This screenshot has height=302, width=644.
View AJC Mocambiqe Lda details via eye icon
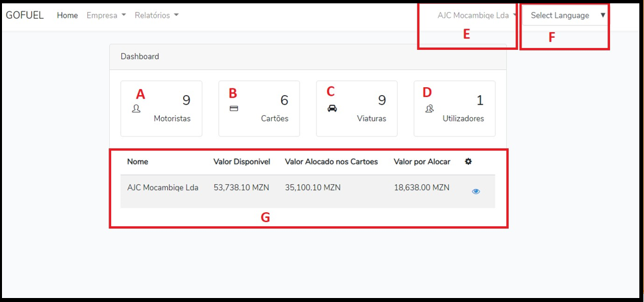click(476, 192)
